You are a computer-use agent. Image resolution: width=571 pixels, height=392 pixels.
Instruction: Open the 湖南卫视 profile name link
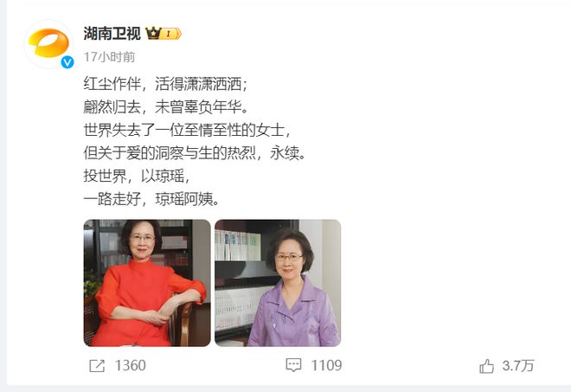tap(112, 34)
